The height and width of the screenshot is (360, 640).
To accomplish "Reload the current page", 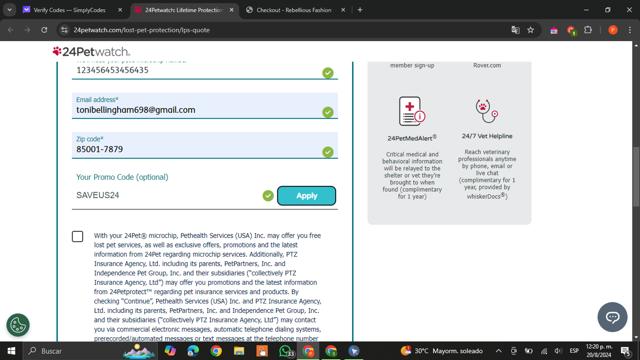I will coord(44,30).
